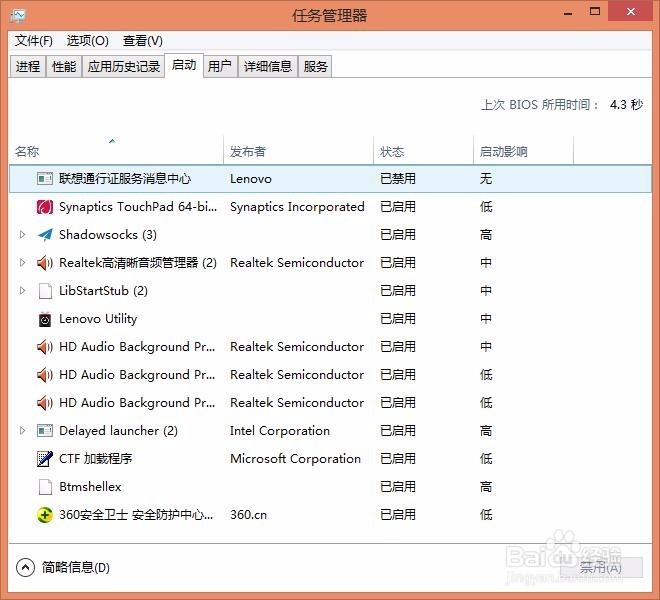
Task: Click the 无 startup impact value
Action: (x=486, y=179)
